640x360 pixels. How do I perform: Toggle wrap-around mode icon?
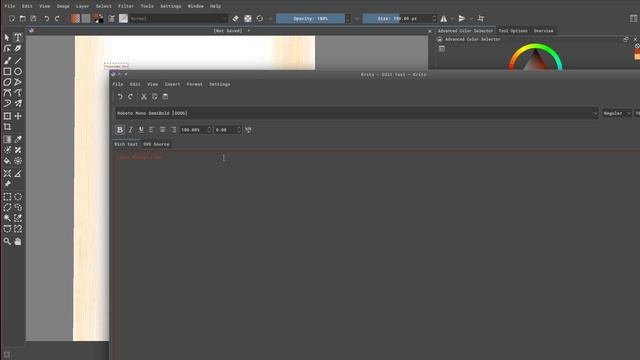(x=481, y=18)
